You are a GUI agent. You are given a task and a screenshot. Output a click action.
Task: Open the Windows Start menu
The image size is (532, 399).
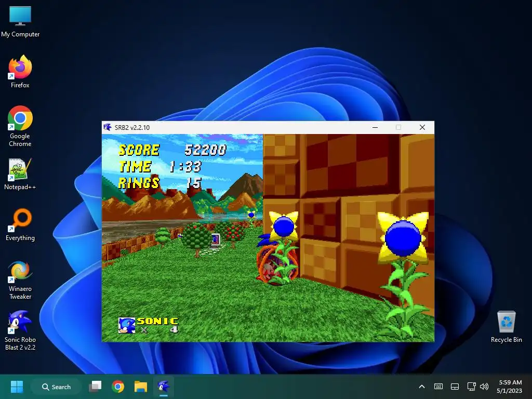click(x=17, y=387)
